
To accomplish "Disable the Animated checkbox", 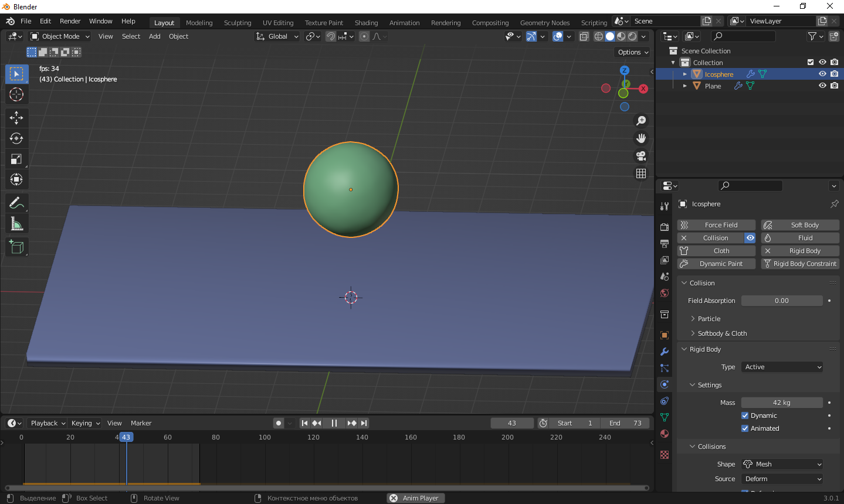I will (745, 428).
